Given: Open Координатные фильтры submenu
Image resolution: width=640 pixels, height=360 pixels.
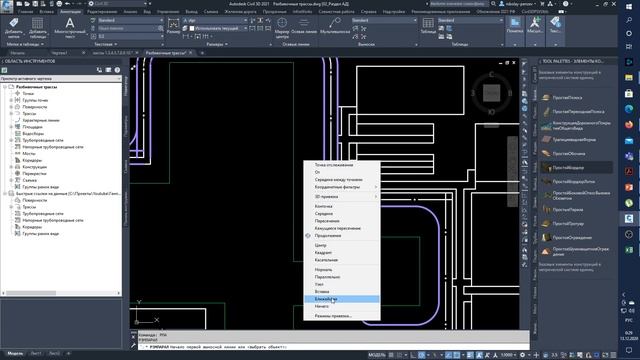Looking at the screenshot, I should coord(342,187).
